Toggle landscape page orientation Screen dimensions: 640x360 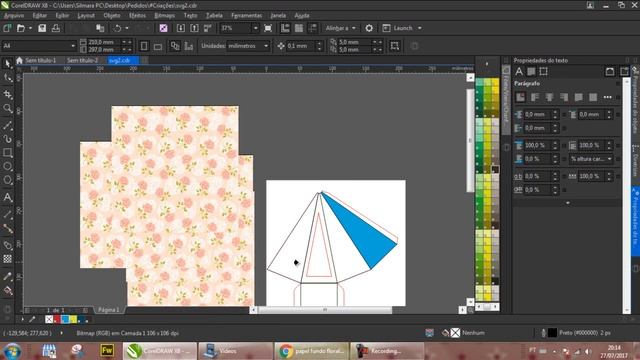[158, 46]
